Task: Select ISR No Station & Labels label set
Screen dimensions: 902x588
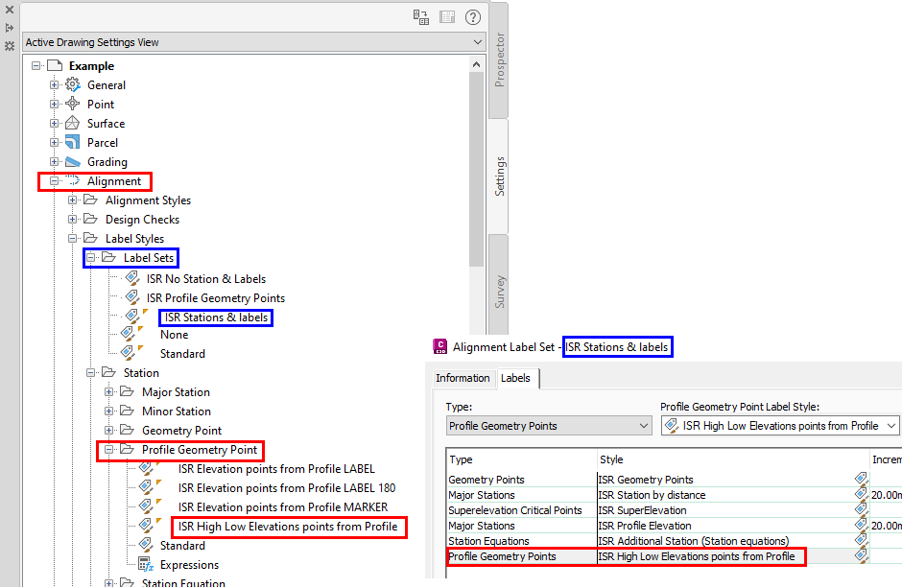Action: pos(206,279)
